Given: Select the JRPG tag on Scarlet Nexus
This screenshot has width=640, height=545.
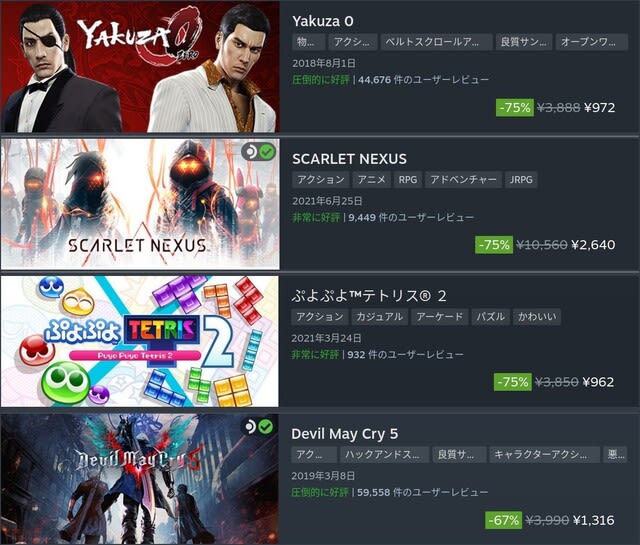Looking at the screenshot, I should point(521,180).
